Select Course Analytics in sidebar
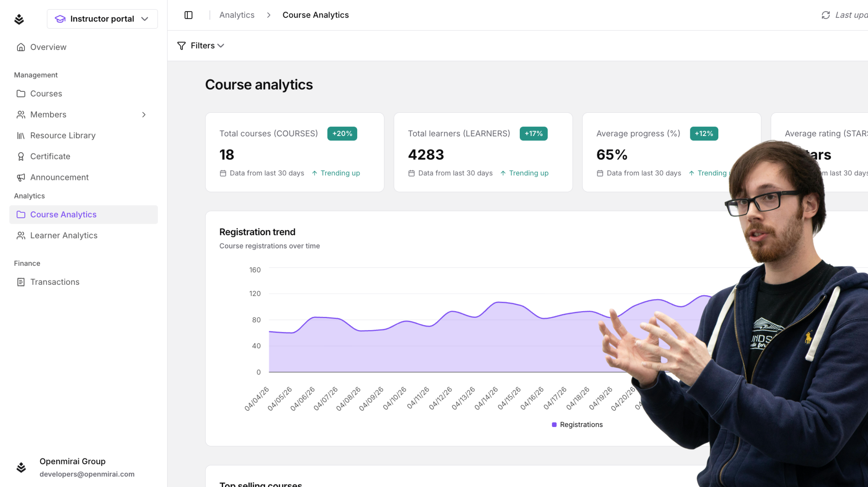Image resolution: width=868 pixels, height=487 pixels. point(83,214)
